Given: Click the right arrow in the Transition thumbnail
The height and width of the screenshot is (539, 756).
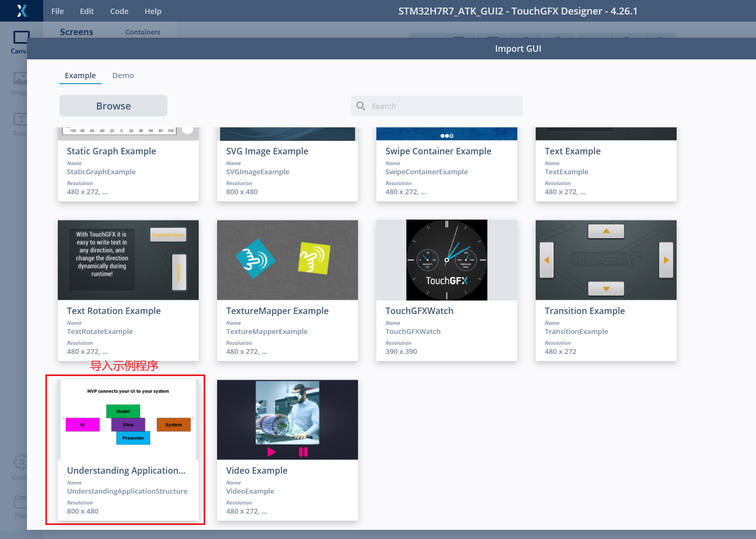Looking at the screenshot, I should [x=666, y=260].
